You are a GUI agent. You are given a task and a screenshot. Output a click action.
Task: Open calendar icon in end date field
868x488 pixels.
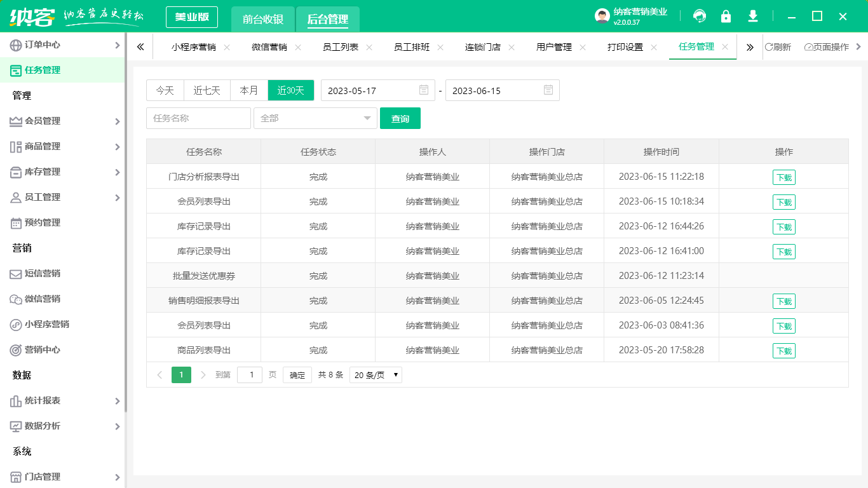tap(548, 90)
